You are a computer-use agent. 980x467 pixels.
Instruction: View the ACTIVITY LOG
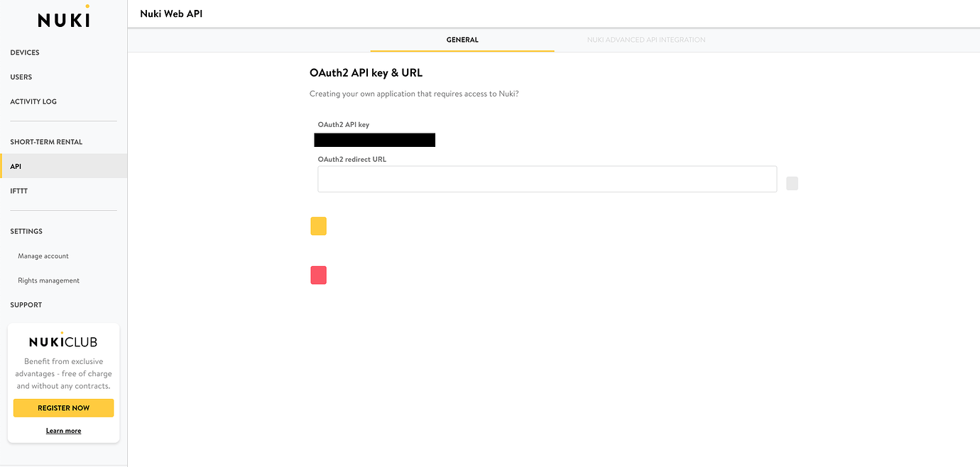[x=34, y=101]
